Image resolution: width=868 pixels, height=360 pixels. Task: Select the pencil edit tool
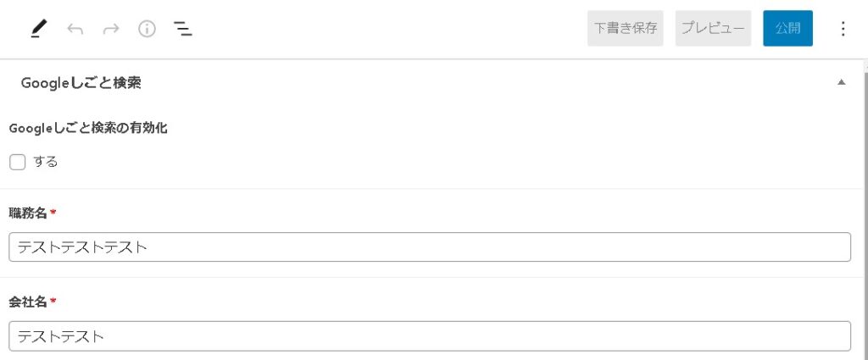click(x=39, y=29)
